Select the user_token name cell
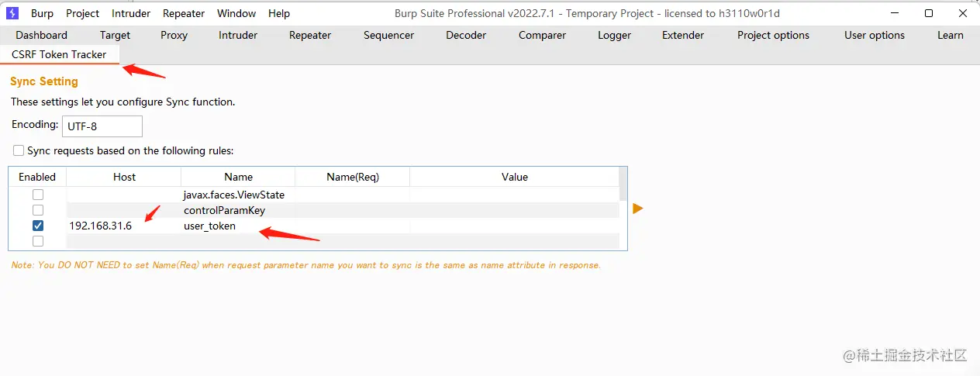Screen dimensions: 980x376 click(x=238, y=226)
